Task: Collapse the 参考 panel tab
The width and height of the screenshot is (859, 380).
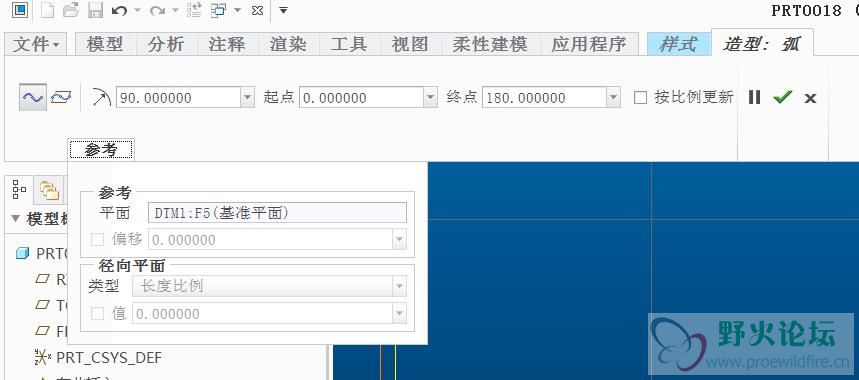Action: (x=101, y=149)
